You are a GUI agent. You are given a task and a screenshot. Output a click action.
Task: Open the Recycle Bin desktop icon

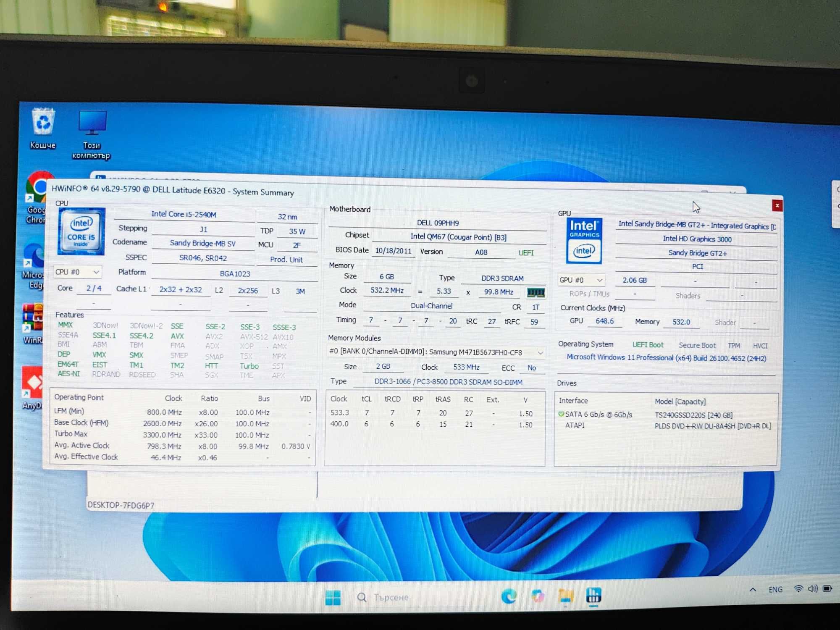click(43, 128)
